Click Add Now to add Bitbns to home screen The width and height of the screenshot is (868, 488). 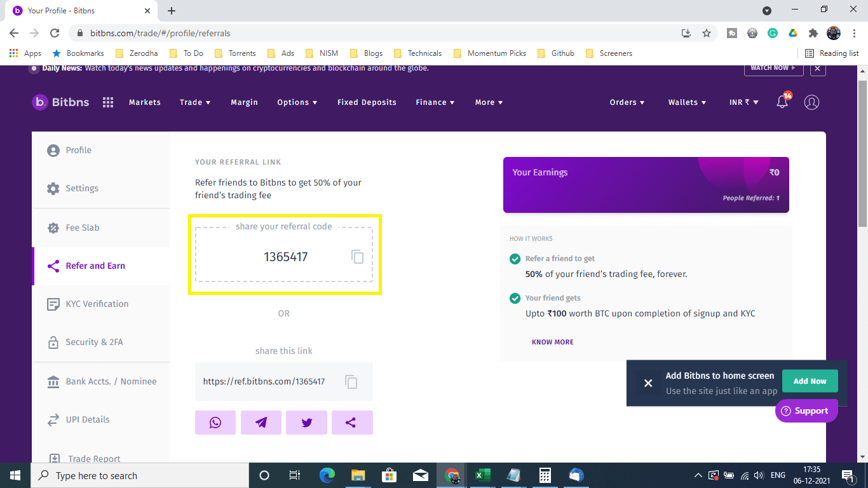click(x=810, y=381)
